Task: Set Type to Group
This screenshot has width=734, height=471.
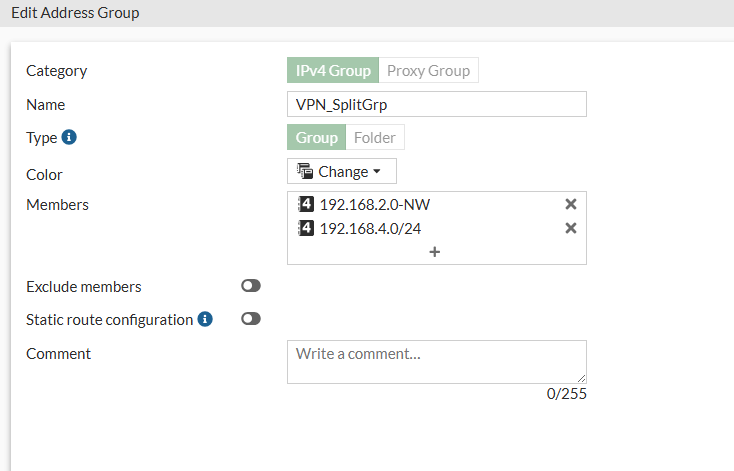Action: 316,138
